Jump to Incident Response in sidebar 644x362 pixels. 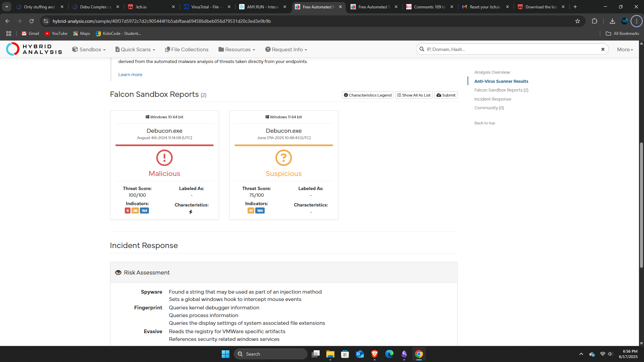coord(492,99)
